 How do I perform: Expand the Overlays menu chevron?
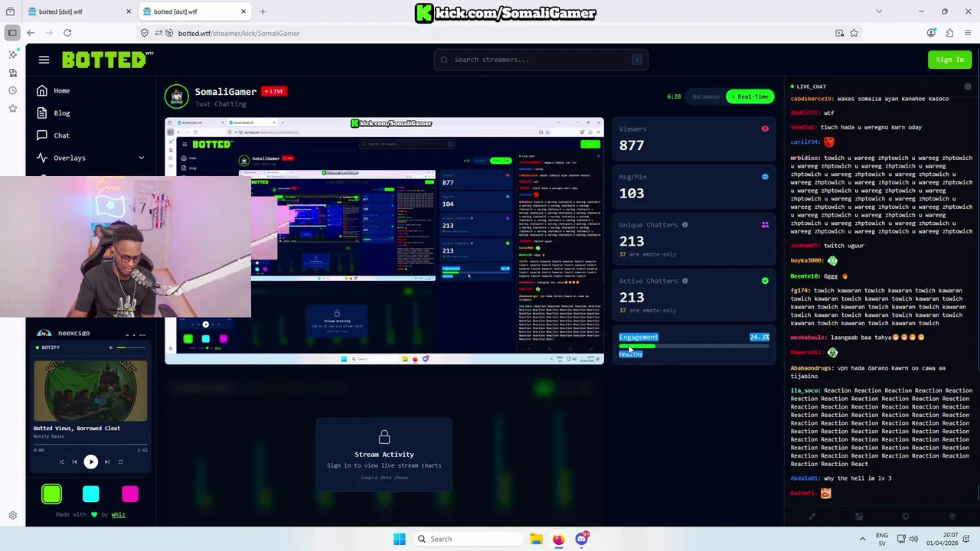click(x=141, y=158)
